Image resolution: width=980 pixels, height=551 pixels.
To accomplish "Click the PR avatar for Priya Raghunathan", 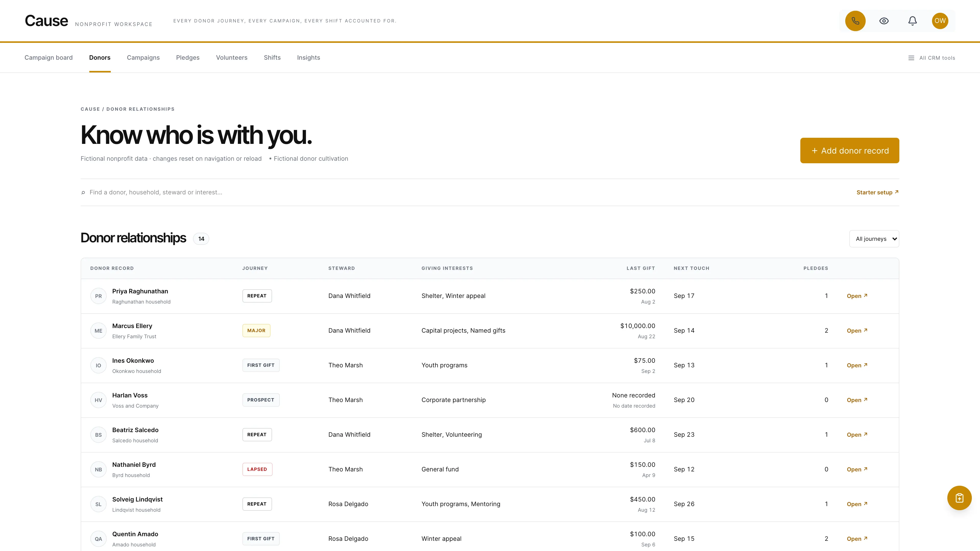I will 99,296.
